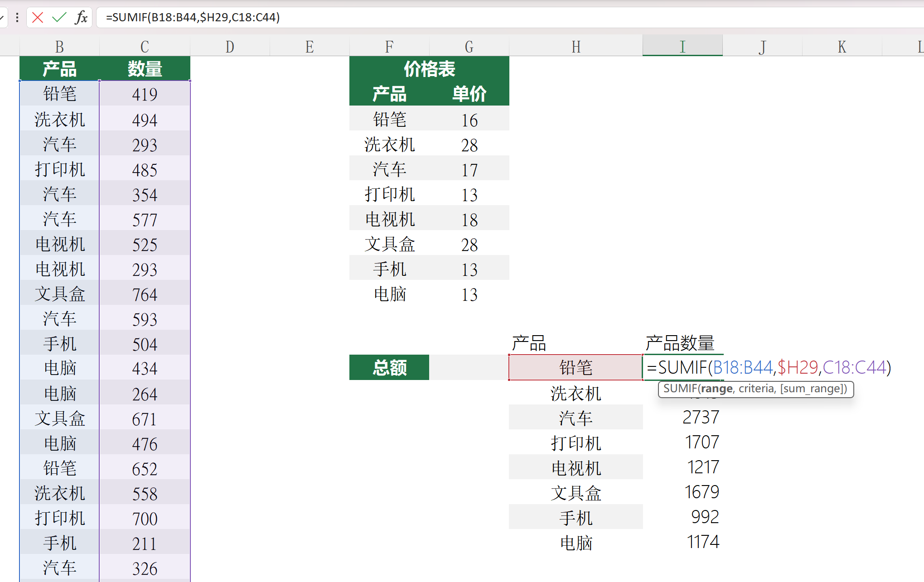This screenshot has height=582, width=924.
Task: Select the 总额 green label cell
Action: pyautogui.click(x=389, y=367)
